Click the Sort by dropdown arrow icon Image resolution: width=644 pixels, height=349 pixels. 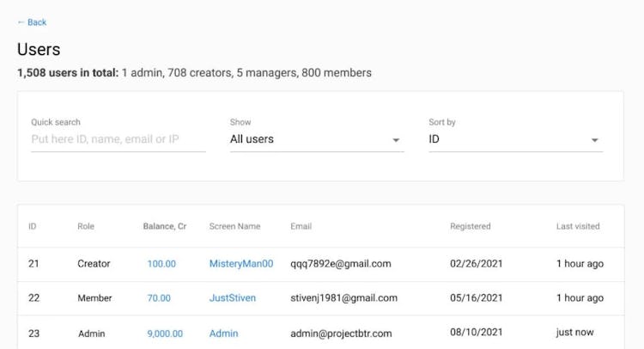[x=594, y=140]
